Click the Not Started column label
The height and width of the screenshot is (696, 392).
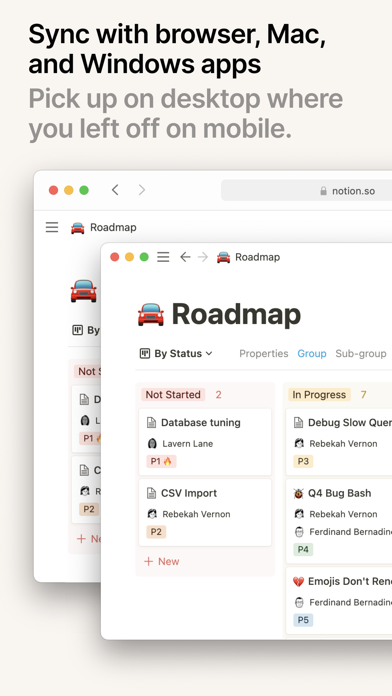173,395
